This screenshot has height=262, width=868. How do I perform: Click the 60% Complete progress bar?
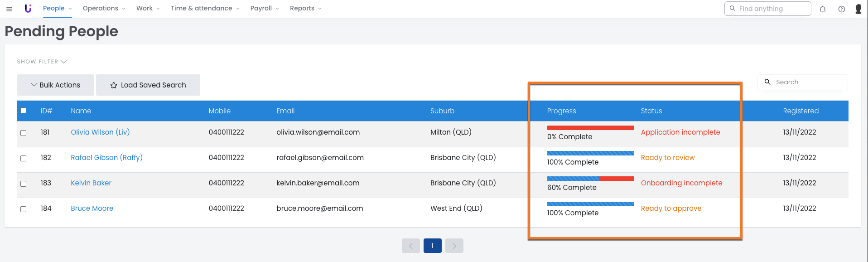click(590, 179)
